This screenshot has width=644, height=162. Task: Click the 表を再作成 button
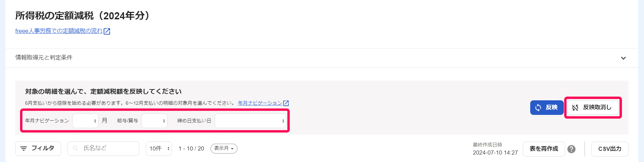click(x=544, y=149)
